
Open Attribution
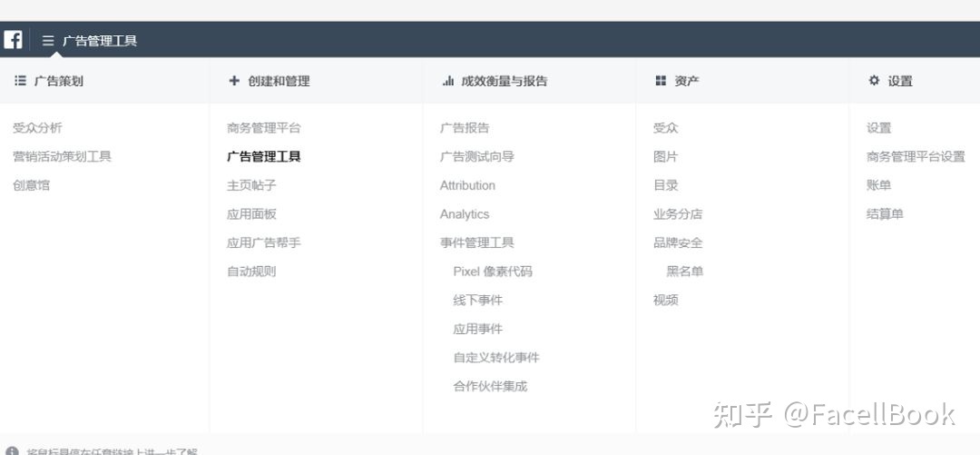tap(467, 185)
